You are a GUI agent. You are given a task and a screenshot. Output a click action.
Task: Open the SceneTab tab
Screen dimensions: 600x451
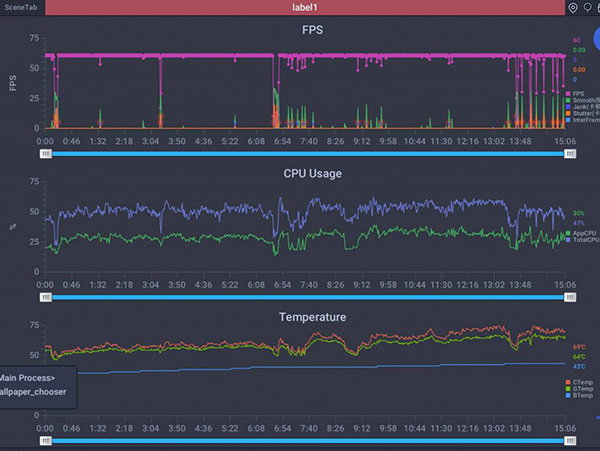(x=21, y=8)
